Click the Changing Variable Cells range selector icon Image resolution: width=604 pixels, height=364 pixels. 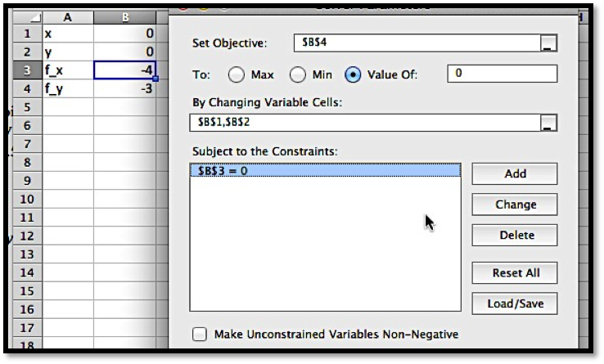point(548,123)
